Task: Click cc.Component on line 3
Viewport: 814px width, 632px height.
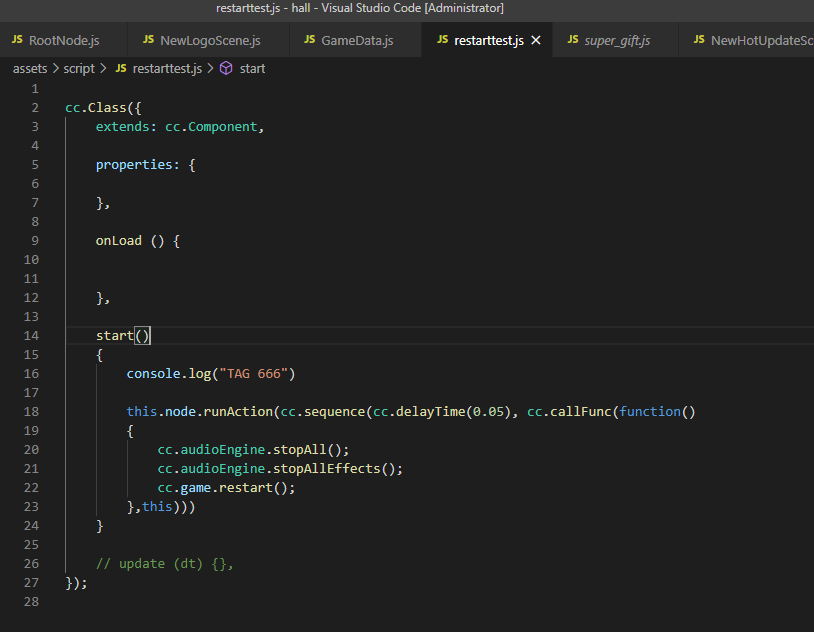Action: (x=211, y=127)
